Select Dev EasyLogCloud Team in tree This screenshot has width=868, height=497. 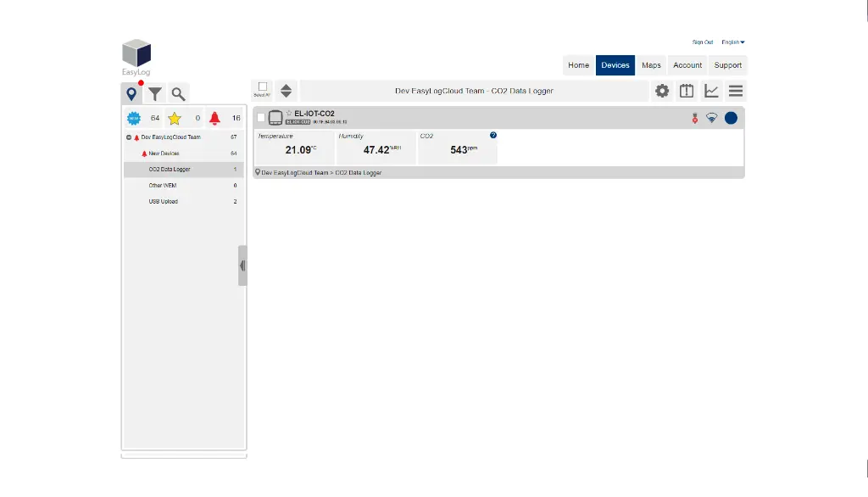coord(170,137)
